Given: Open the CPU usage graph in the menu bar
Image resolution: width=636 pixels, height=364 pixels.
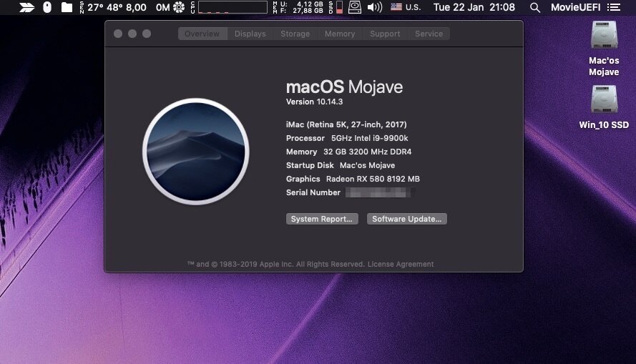Looking at the screenshot, I should coord(233,7).
